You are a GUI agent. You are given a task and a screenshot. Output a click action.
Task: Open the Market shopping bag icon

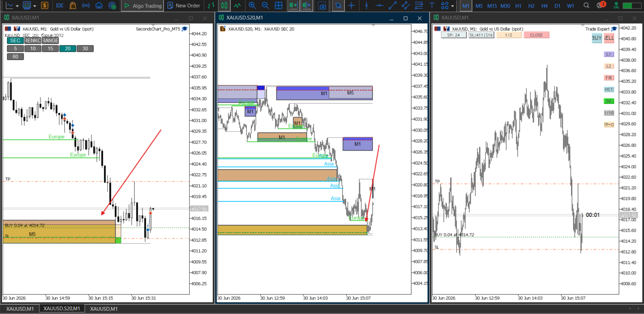click(73, 5)
